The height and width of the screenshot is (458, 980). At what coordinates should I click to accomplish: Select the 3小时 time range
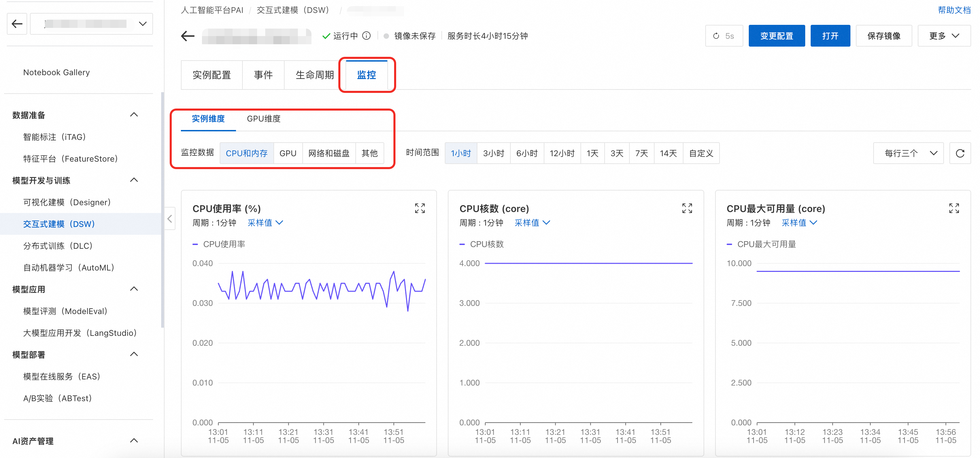coord(493,153)
